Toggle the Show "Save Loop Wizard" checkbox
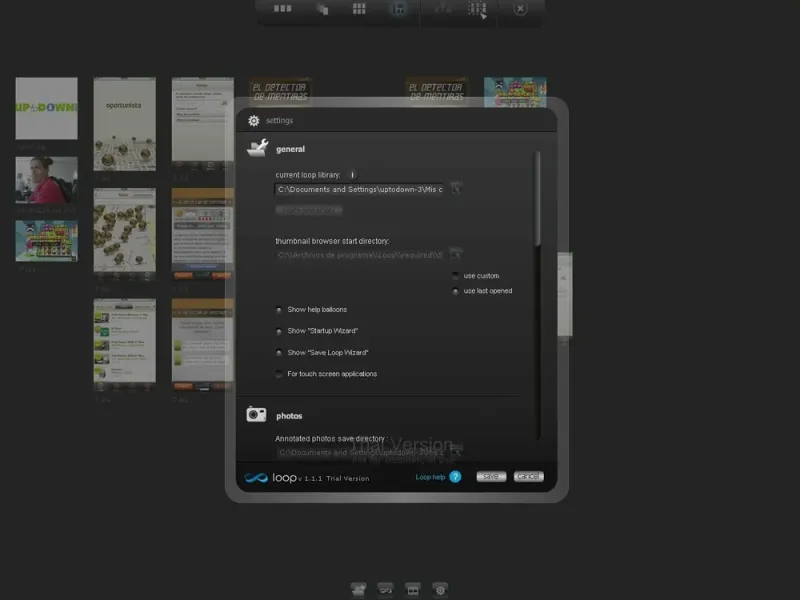The height and width of the screenshot is (600, 800). pyautogui.click(x=279, y=353)
